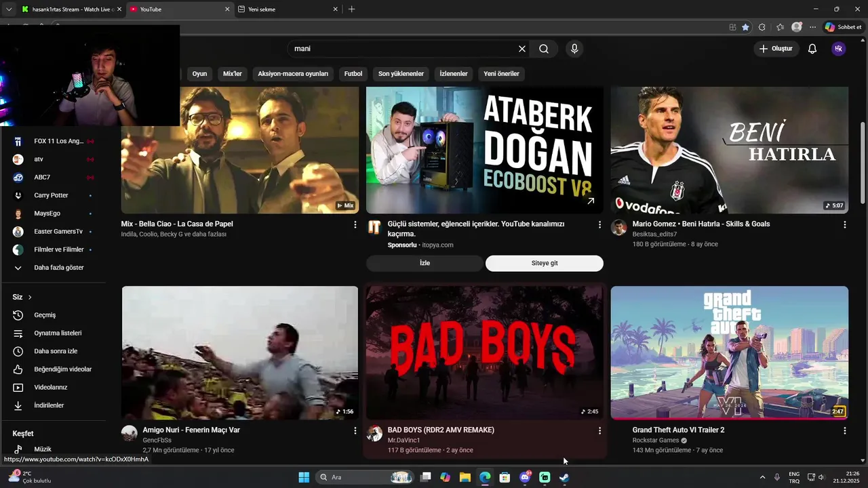This screenshot has height=488, width=868.
Task: Open Beğendiğim videolar in sidebar
Action: tap(53, 369)
